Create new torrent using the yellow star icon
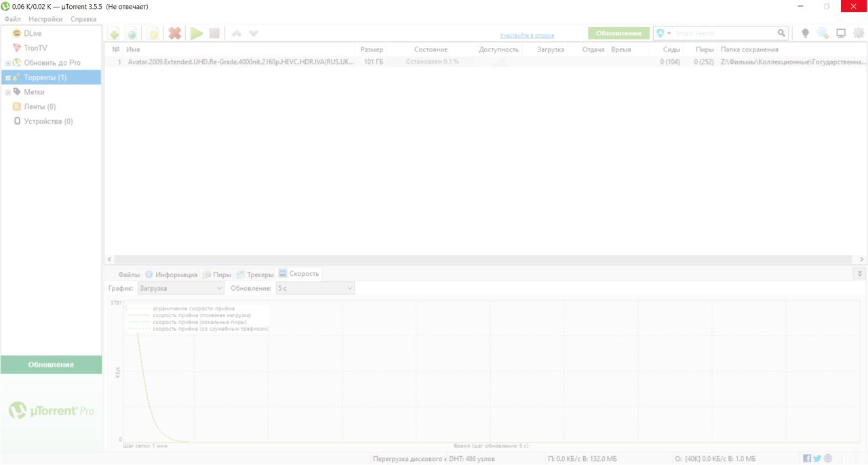This screenshot has height=465, width=868. 154,33
